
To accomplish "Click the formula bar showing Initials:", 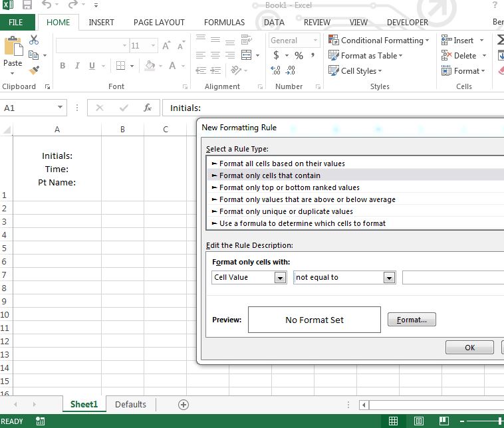I will (333, 108).
